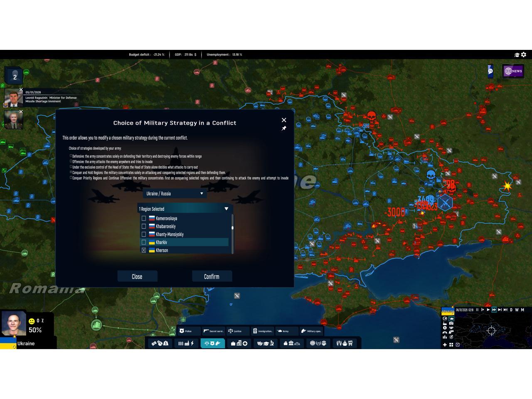
Task: Uncheck the Kherson region checkbox
Action: coord(144,250)
